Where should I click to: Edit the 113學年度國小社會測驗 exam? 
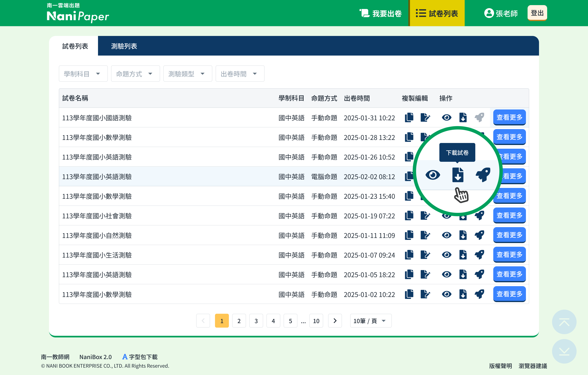[425, 215]
